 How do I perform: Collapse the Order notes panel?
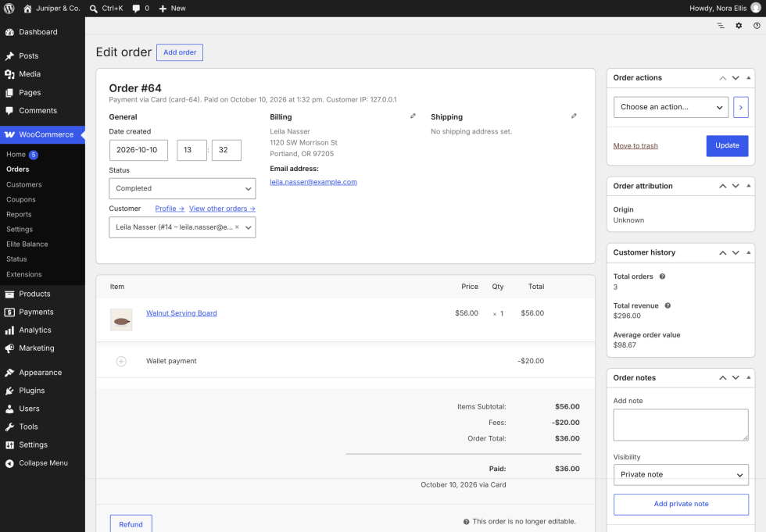(x=749, y=378)
